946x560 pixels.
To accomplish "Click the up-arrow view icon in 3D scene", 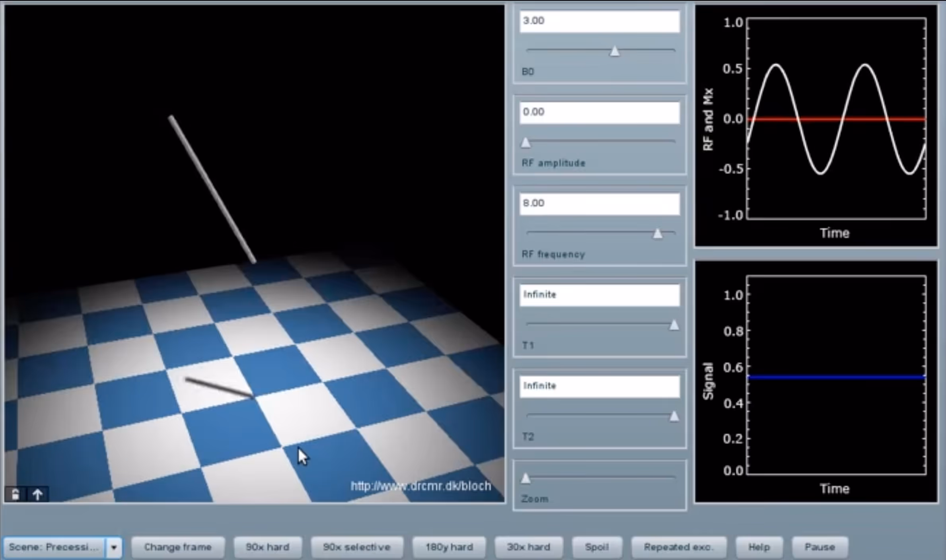I will (x=38, y=494).
